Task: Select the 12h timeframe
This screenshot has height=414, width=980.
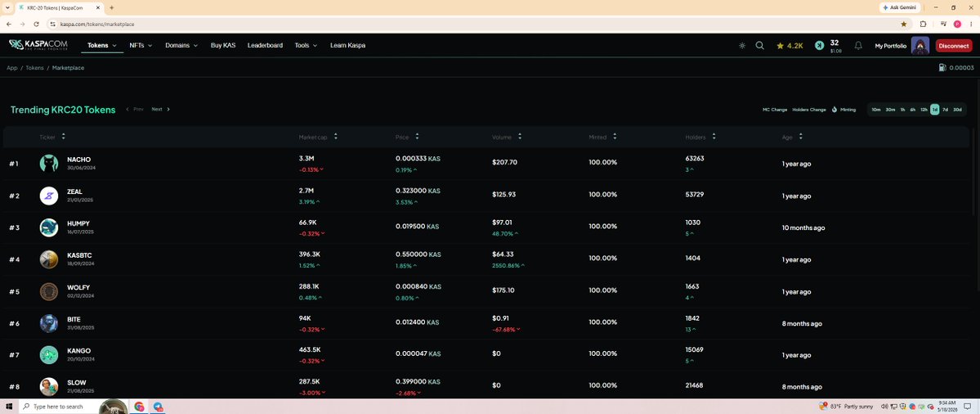Action: pyautogui.click(x=924, y=110)
